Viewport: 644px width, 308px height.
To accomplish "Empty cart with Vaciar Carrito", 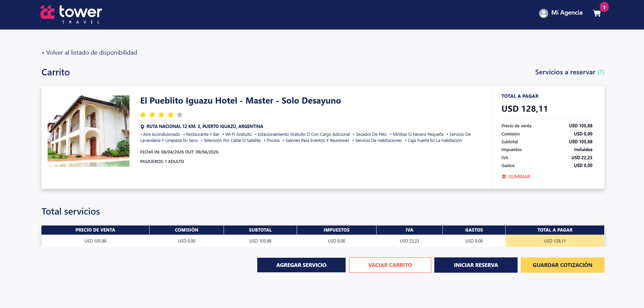I will pos(390,265).
